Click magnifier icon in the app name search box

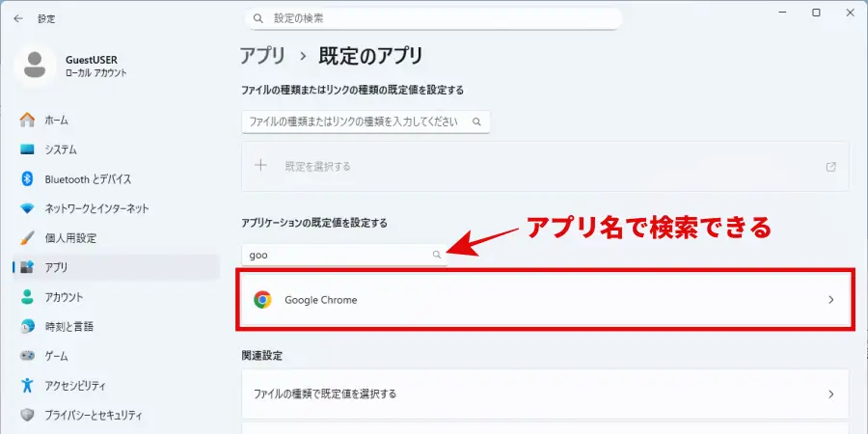tap(437, 255)
